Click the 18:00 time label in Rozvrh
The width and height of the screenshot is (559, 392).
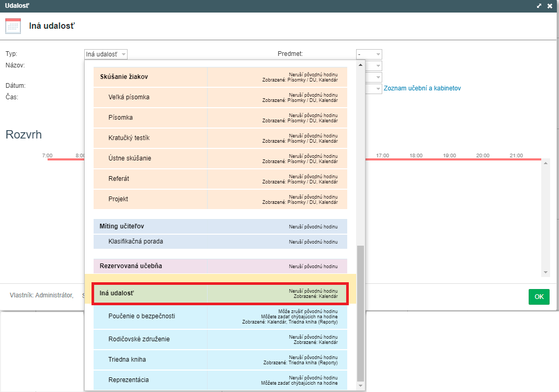[x=416, y=156]
